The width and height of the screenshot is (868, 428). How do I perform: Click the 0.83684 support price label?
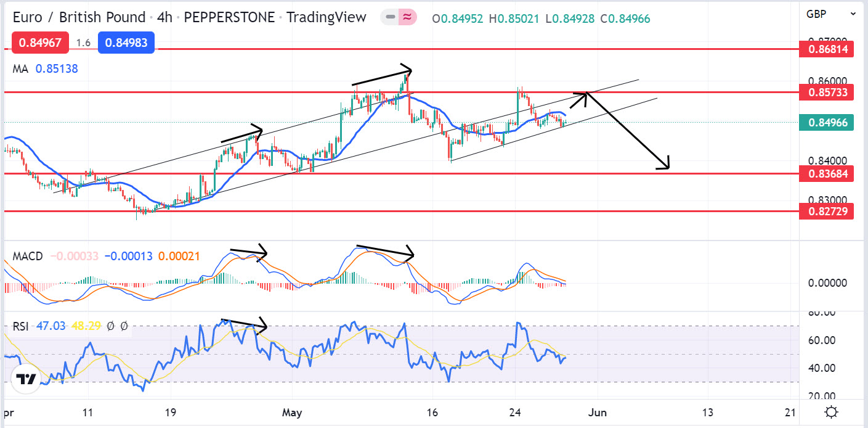[826, 174]
